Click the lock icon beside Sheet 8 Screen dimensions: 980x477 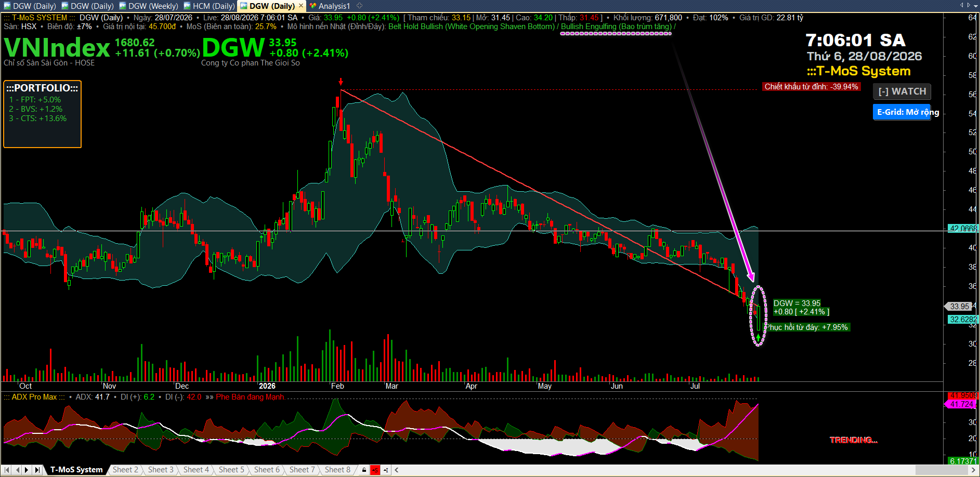click(364, 470)
